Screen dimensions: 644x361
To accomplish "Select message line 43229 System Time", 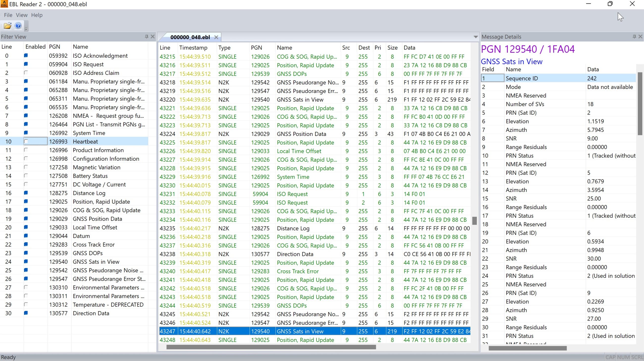I will (x=315, y=177).
